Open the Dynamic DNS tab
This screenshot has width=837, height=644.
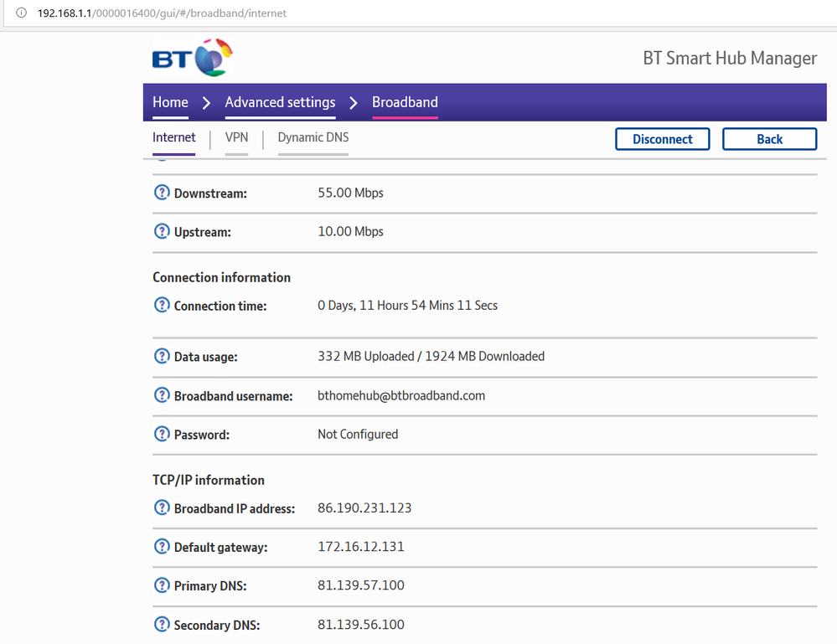coord(313,137)
